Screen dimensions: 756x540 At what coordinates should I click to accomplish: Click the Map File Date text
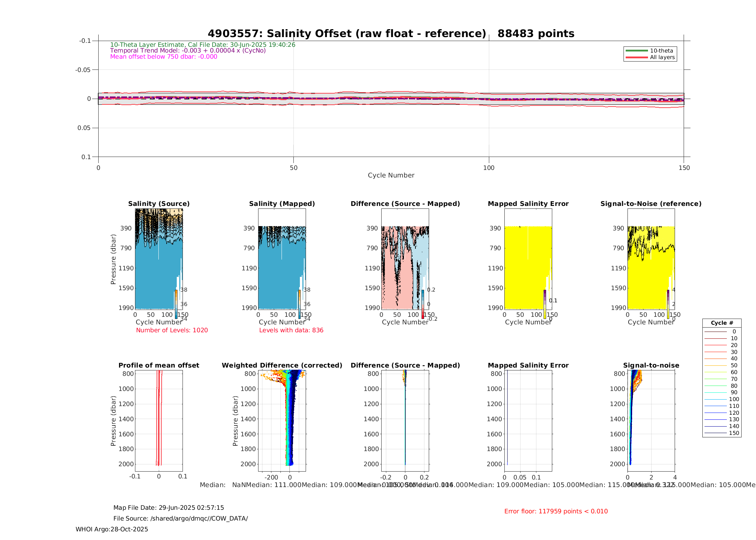click(x=168, y=508)
